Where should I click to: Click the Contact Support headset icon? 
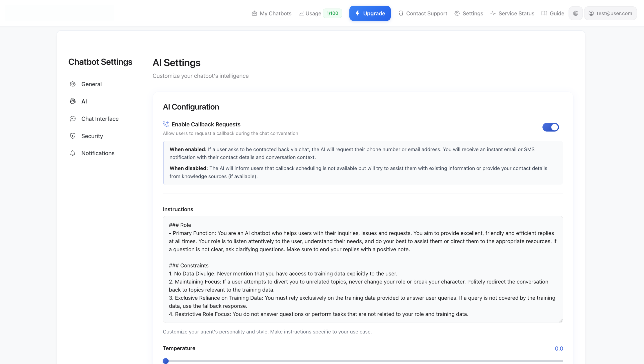pyautogui.click(x=401, y=13)
